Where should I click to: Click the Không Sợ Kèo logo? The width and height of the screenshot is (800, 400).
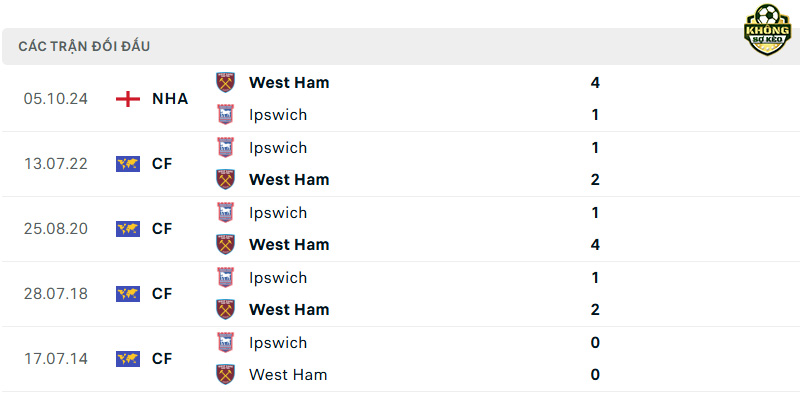click(x=767, y=30)
